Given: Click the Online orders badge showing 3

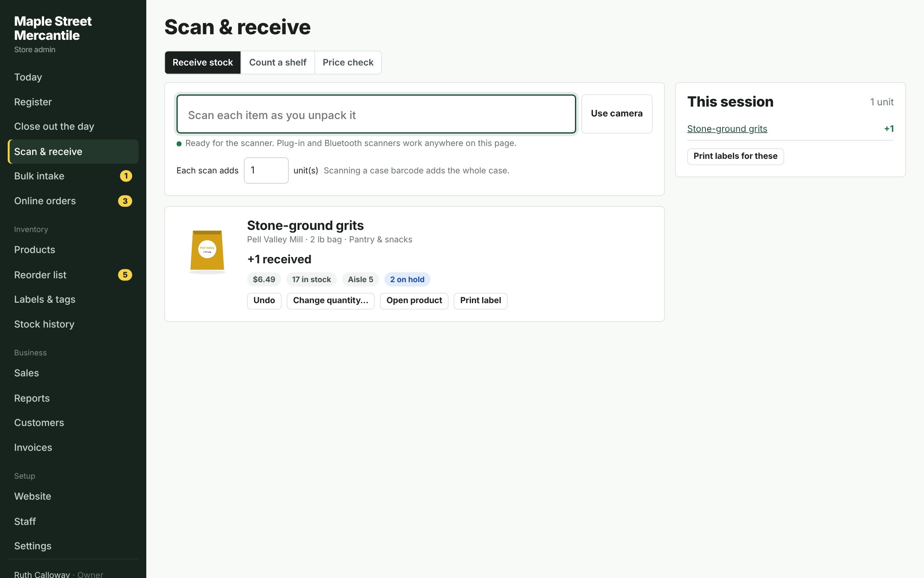Looking at the screenshot, I should pyautogui.click(x=125, y=201).
